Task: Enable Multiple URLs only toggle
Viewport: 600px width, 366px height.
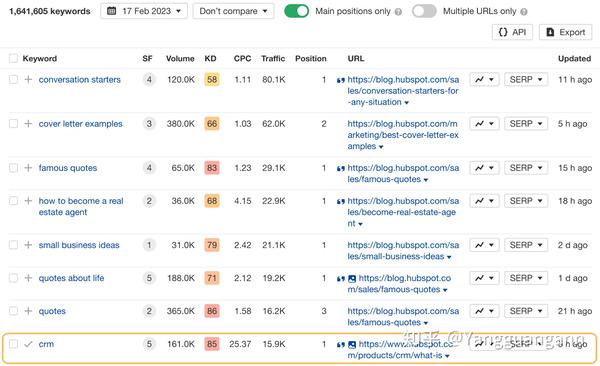Action: point(424,11)
